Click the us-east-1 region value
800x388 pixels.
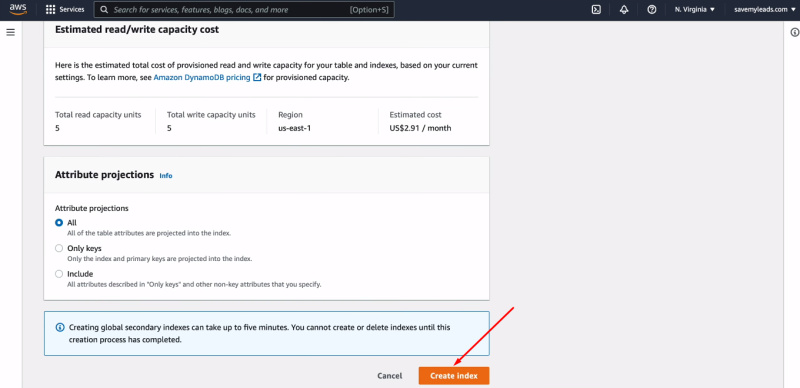click(x=294, y=128)
